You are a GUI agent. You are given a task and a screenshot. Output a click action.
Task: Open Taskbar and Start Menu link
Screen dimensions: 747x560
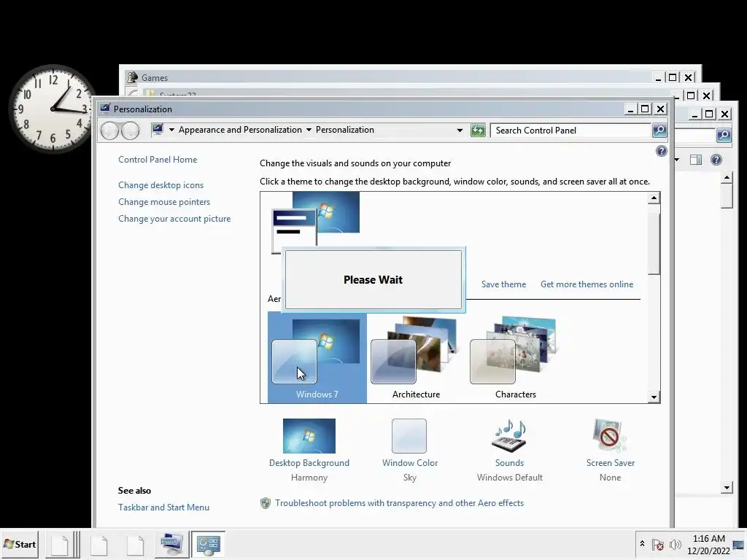click(163, 507)
